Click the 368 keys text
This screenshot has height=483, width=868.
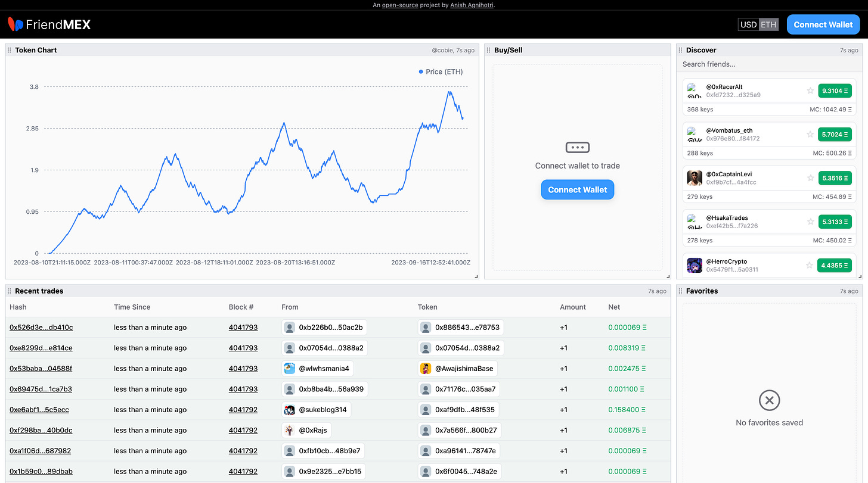(x=700, y=110)
